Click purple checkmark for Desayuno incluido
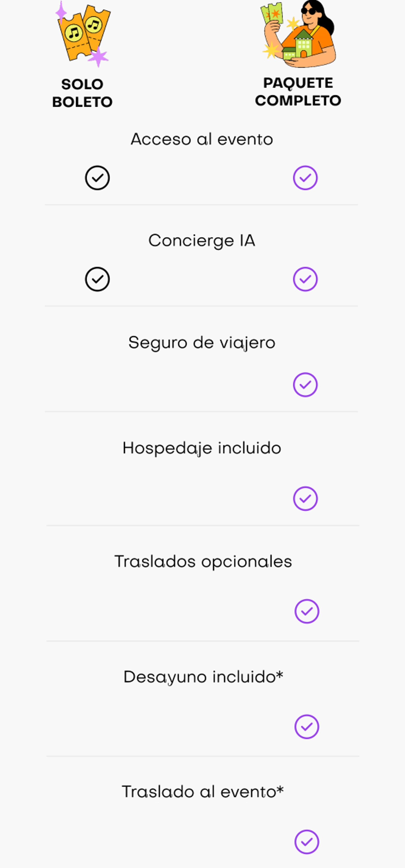The image size is (405, 868). coord(307,727)
